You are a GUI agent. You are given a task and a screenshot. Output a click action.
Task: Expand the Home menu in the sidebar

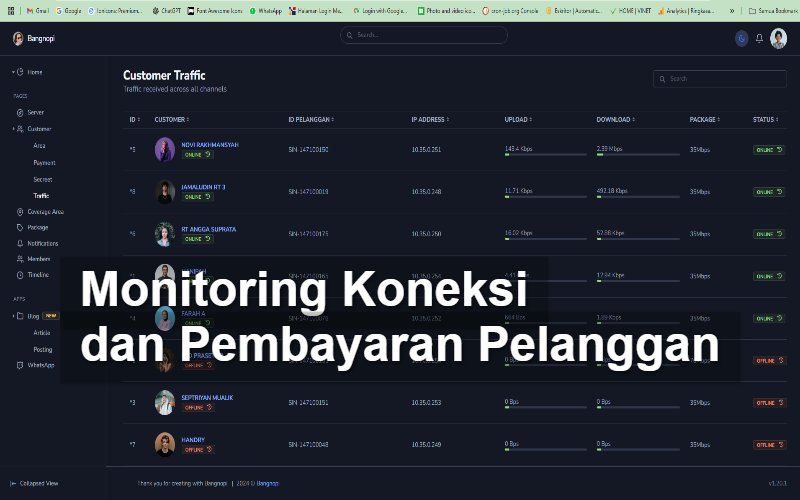coord(12,72)
